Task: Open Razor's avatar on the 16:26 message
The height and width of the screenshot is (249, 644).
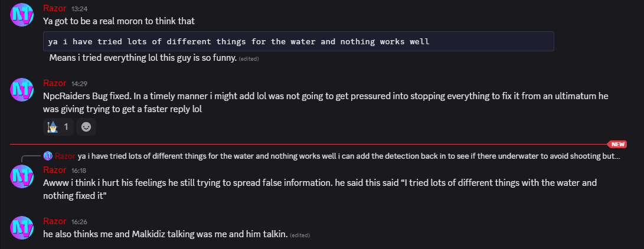Action: 22,228
